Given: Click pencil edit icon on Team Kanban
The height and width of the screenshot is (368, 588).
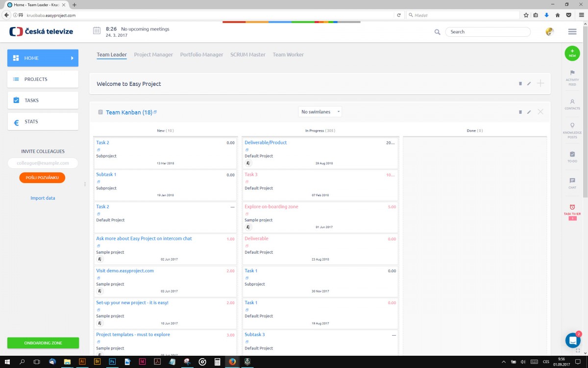Looking at the screenshot, I should (x=529, y=112).
